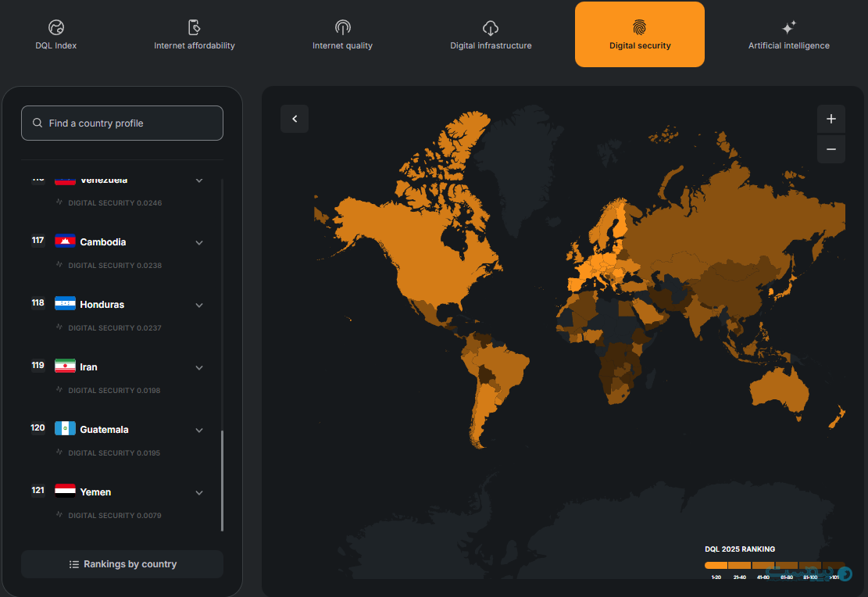Click the Internet affordability phone icon
The image size is (868, 597).
pyautogui.click(x=195, y=28)
